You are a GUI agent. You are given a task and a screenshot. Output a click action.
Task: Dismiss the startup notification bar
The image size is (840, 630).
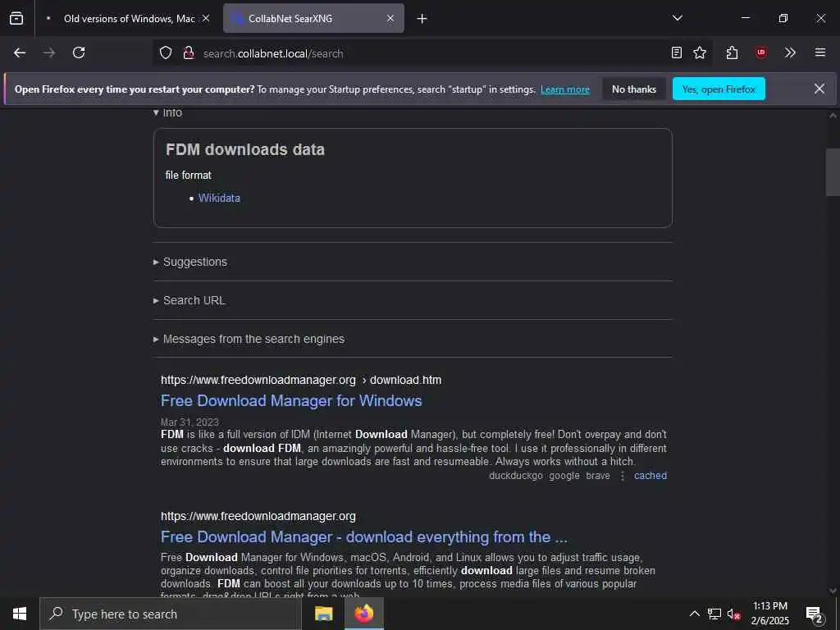(x=819, y=89)
